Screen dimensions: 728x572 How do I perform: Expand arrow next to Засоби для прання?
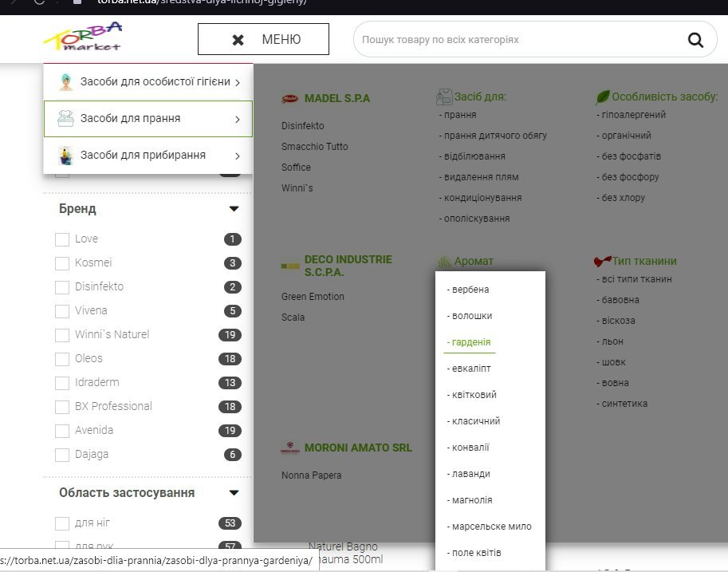point(238,119)
